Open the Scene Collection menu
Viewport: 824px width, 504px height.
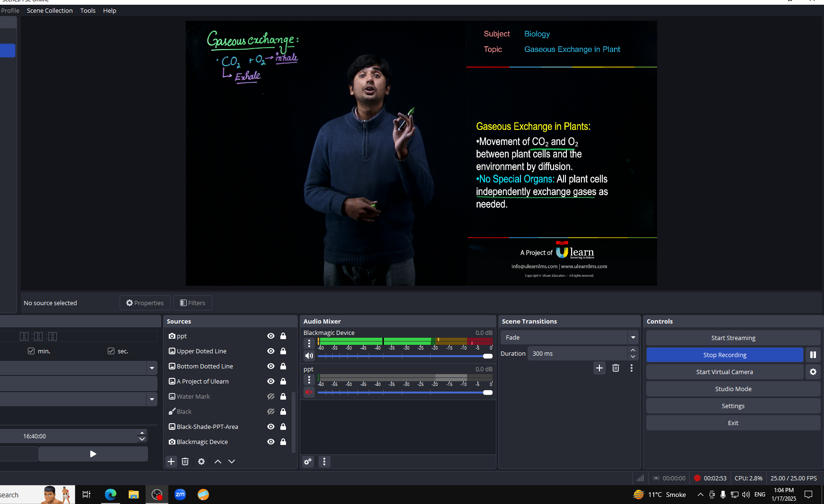(50, 10)
